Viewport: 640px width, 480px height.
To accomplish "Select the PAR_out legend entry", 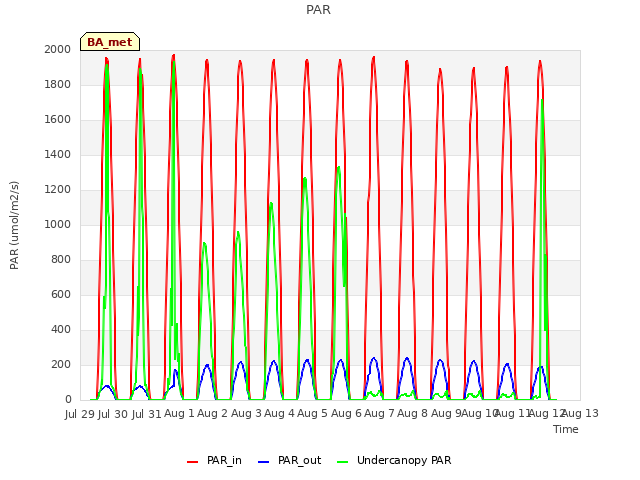I will tap(290, 460).
